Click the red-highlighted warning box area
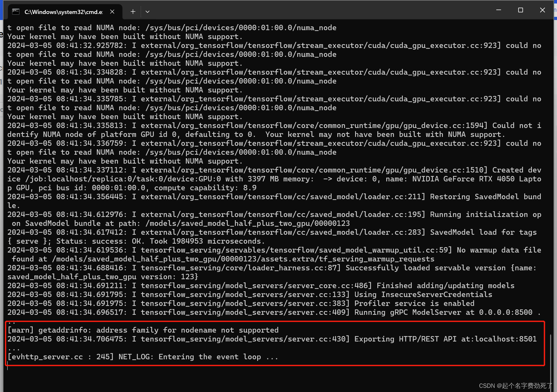This screenshot has width=557, height=392. [273, 344]
